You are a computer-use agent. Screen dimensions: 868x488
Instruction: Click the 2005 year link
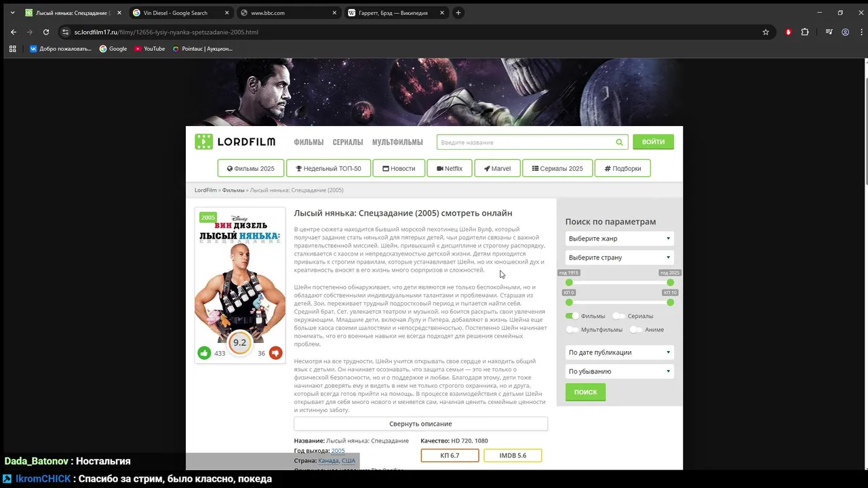(338, 451)
